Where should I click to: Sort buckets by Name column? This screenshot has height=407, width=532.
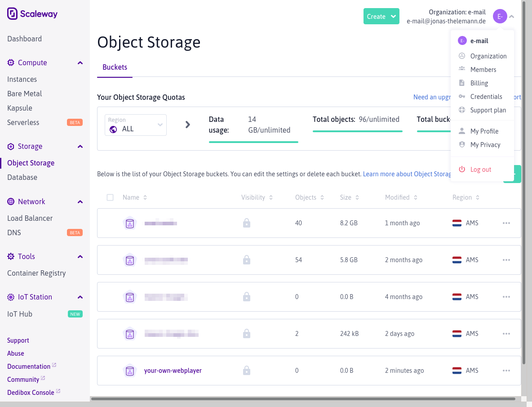135,197
